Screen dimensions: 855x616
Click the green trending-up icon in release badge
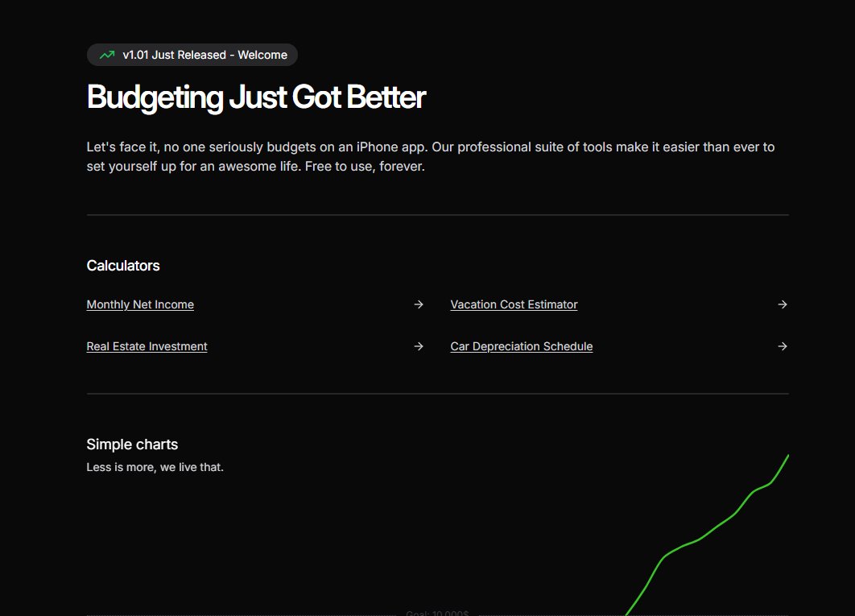coord(107,55)
